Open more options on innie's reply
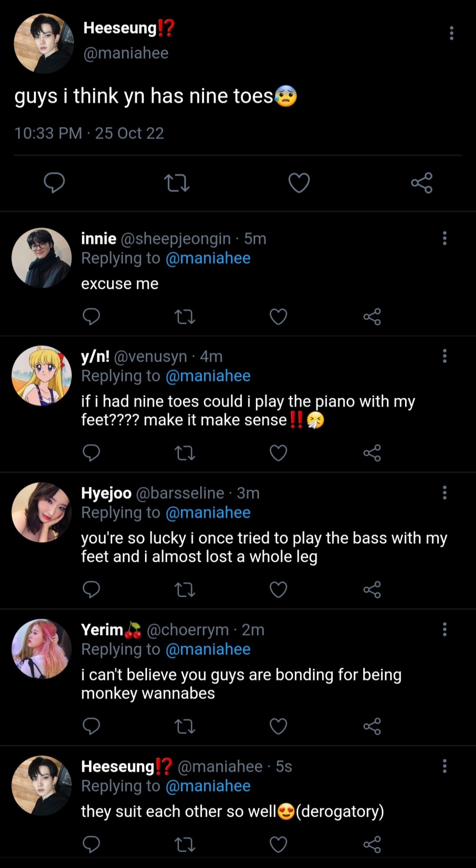Viewport: 476px width, 868px height. (x=444, y=238)
